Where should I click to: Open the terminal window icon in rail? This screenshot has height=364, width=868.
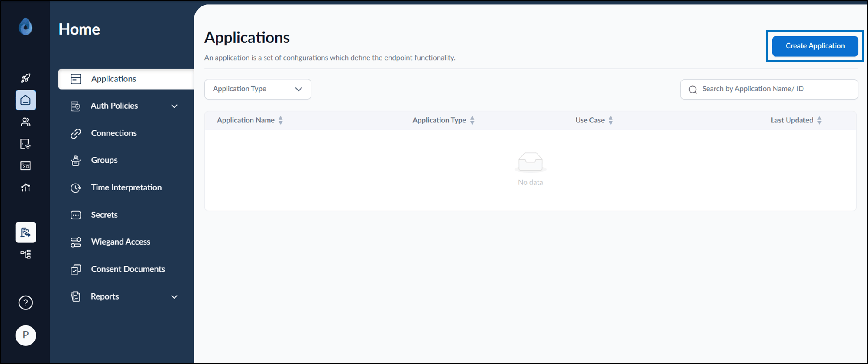click(26, 166)
